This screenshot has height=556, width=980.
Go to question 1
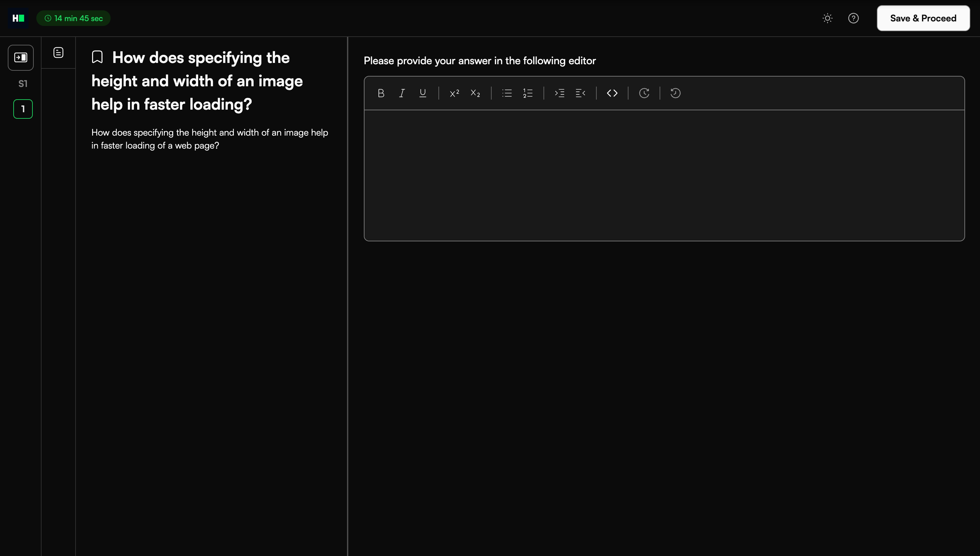coord(23,109)
